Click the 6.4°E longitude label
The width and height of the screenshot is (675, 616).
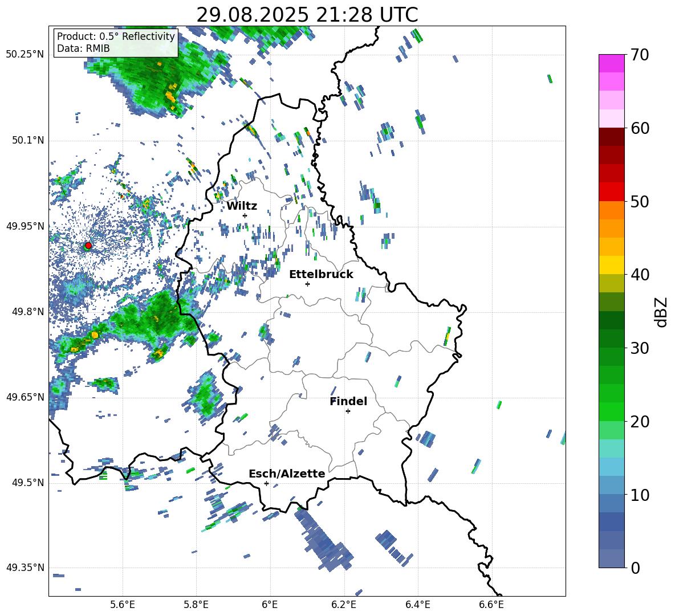coord(418,605)
